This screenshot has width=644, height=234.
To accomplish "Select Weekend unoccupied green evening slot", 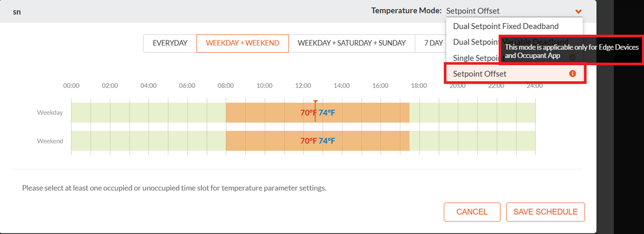I will pos(472,141).
